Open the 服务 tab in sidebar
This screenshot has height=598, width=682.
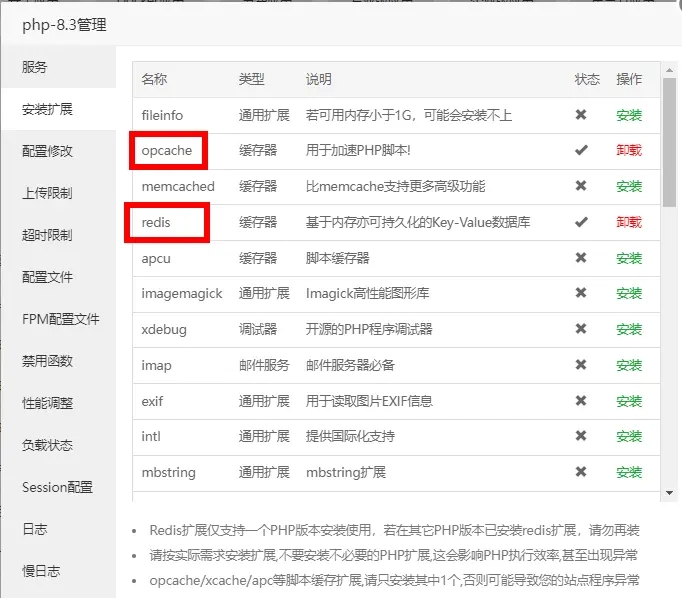(x=59, y=67)
